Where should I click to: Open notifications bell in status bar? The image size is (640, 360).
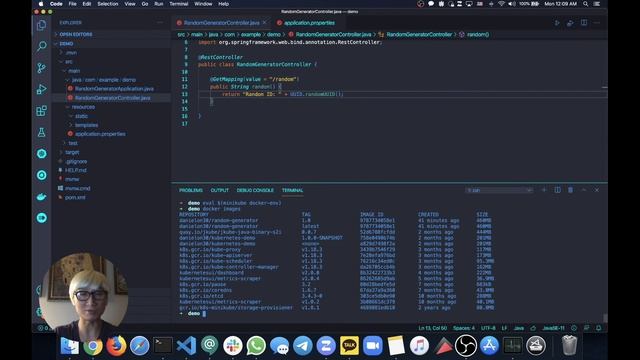click(x=598, y=328)
